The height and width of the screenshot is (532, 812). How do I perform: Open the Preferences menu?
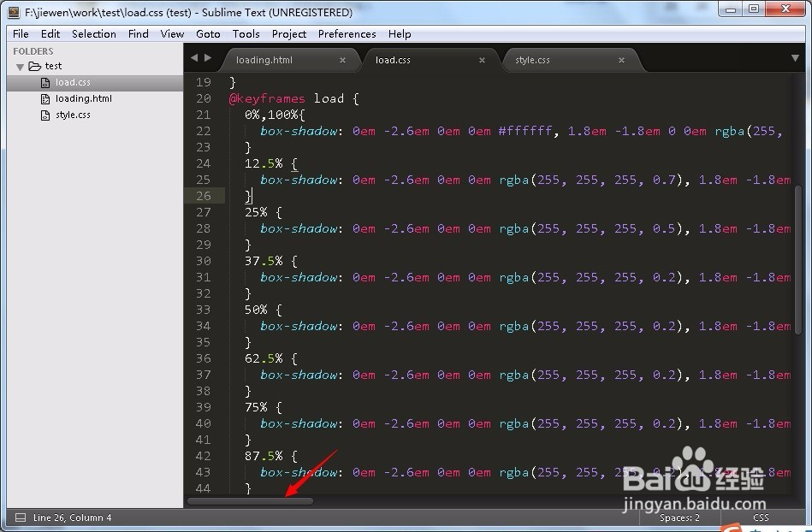click(x=347, y=33)
